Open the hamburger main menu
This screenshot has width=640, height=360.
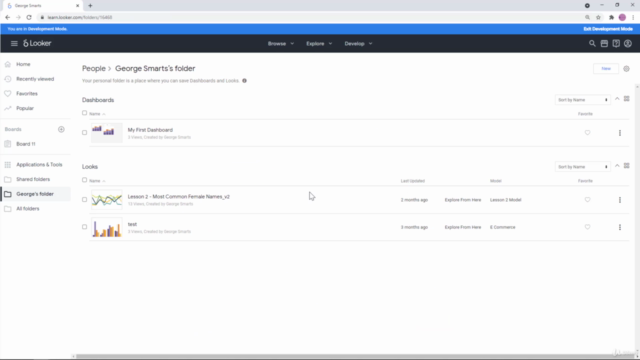coord(14,43)
